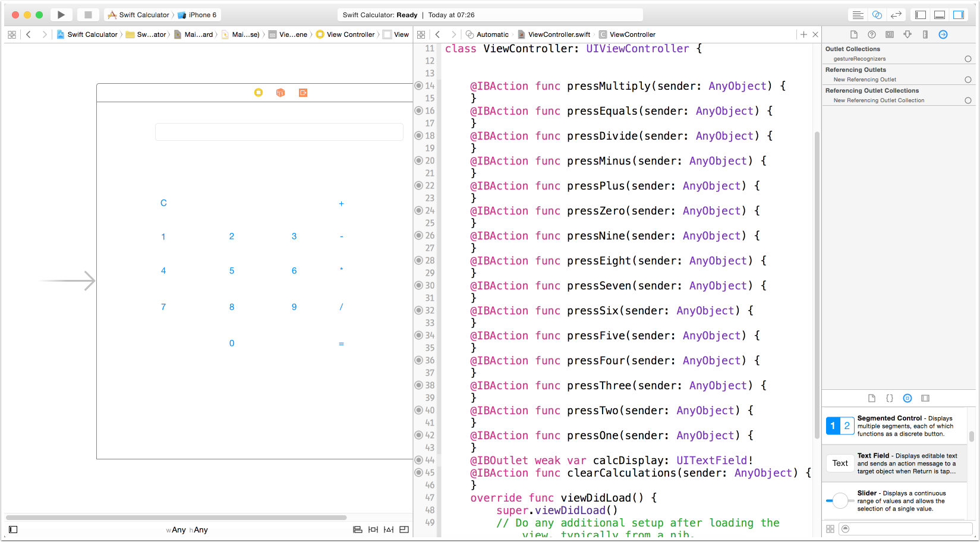Click the object library filter field

click(906, 529)
